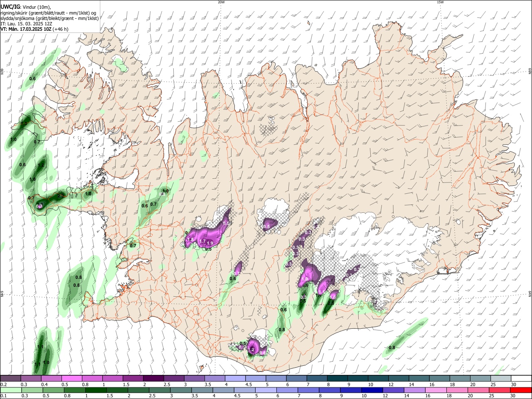Select the palest green 0.1 rain swatch
The width and height of the screenshot is (532, 399).
pyautogui.click(x=11, y=390)
